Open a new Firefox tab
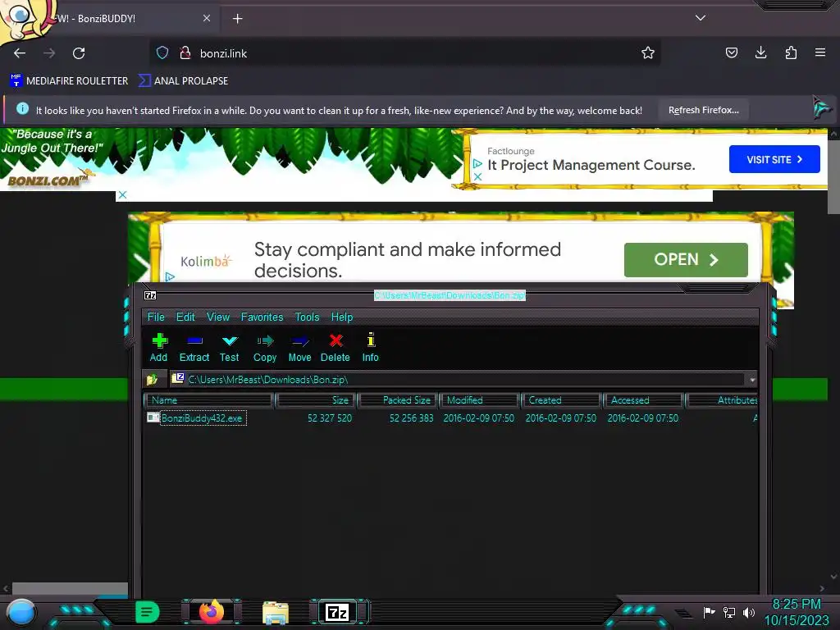The height and width of the screenshot is (630, 840). point(237,19)
